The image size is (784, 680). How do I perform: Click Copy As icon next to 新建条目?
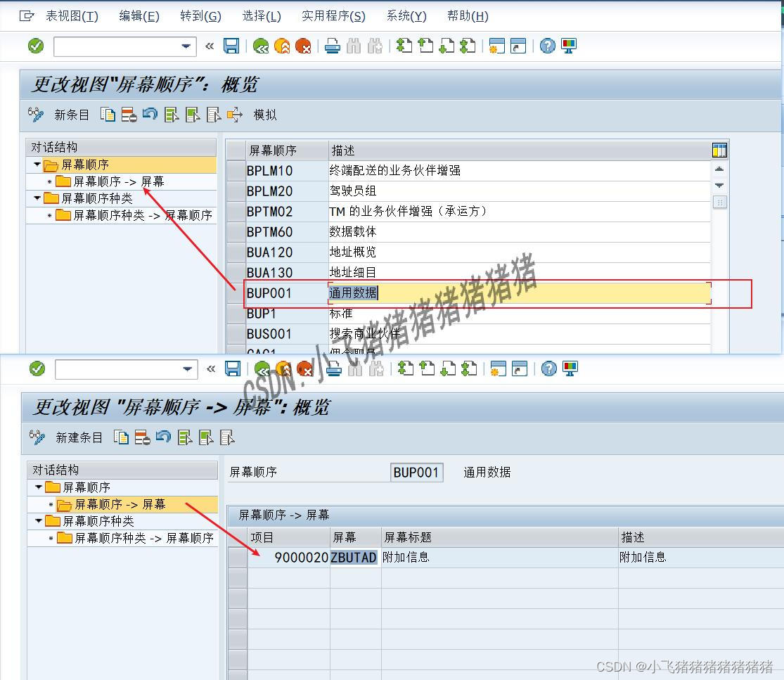121,437
